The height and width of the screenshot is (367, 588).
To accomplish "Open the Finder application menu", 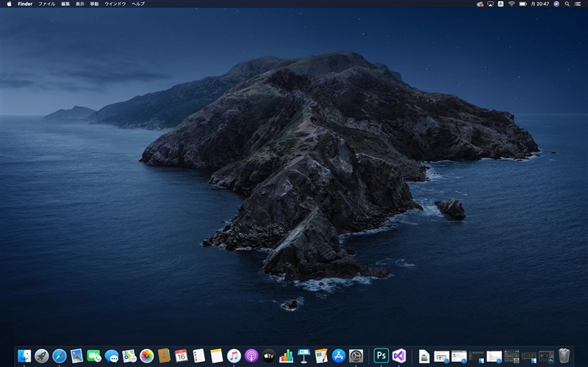I will [25, 4].
